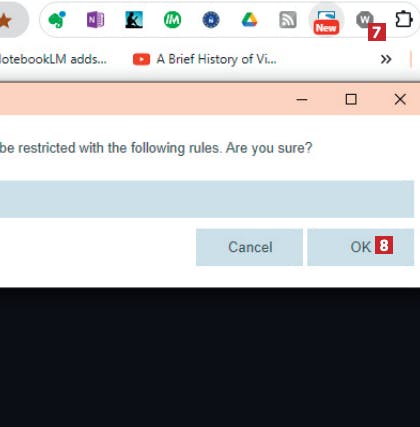420x427 pixels.
Task: Open the Google Drive extension icon
Action: point(249,20)
